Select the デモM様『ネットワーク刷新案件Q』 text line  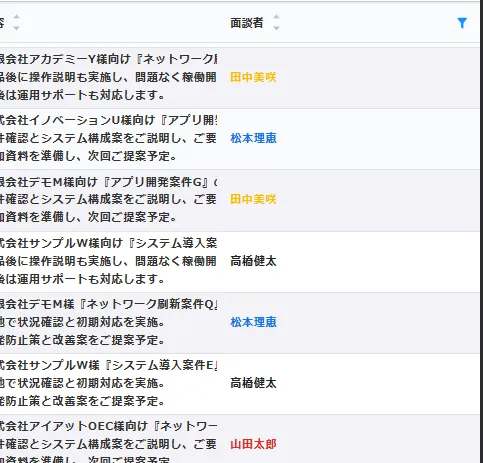point(108,304)
